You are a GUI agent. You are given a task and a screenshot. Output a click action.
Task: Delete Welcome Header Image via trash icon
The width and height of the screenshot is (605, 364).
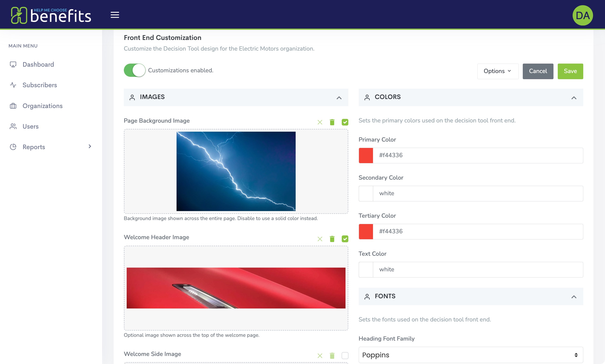point(332,239)
